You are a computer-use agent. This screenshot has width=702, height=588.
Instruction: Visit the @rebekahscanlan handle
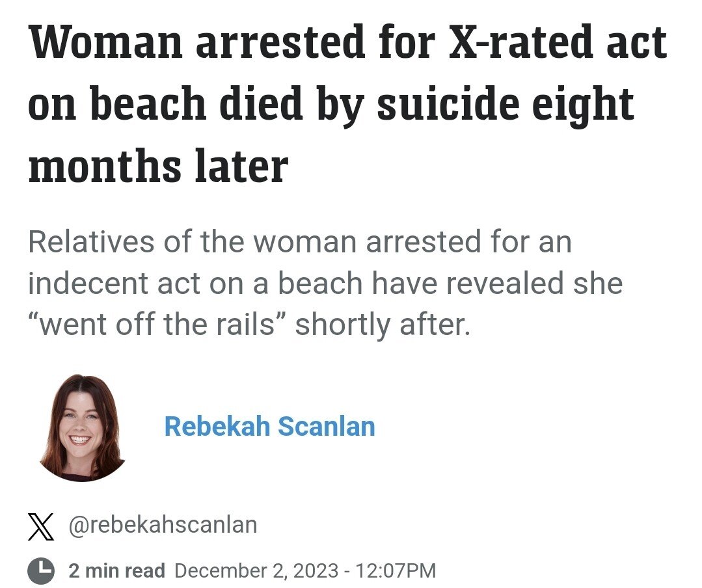tap(163, 525)
